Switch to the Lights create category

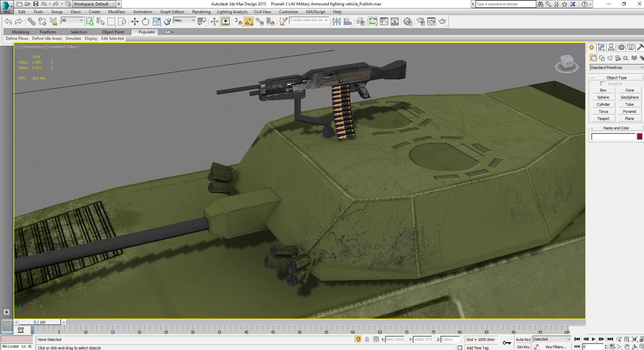point(610,58)
